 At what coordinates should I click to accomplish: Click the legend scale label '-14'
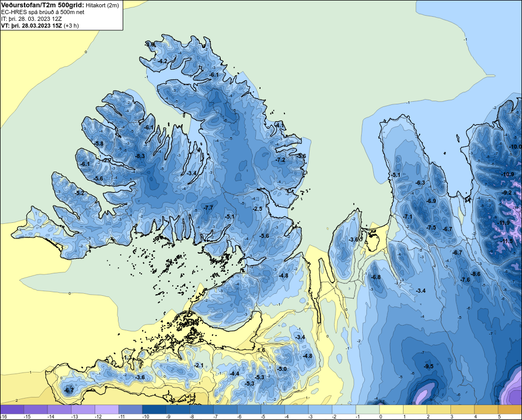(51, 417)
